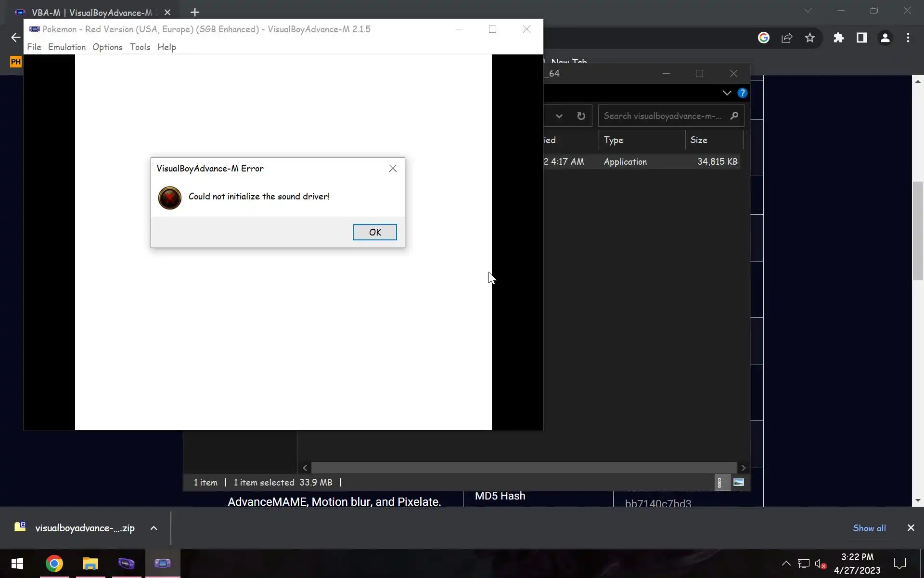The width and height of the screenshot is (924, 578).
Task: Open the Chrome extensions puzzle icon
Action: coord(839,38)
